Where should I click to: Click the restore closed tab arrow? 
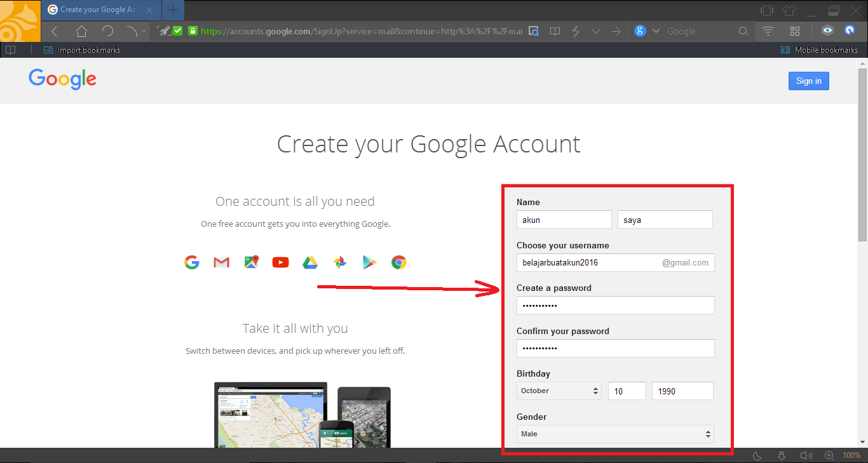pos(131,31)
